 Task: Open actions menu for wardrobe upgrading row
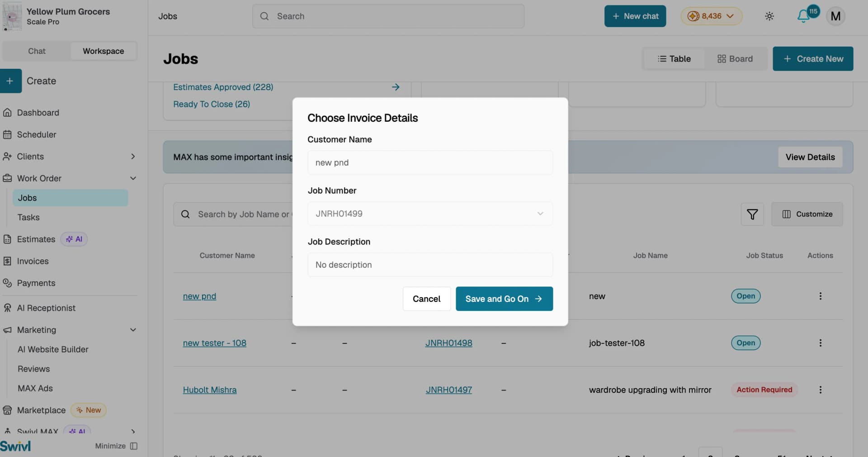click(x=820, y=390)
